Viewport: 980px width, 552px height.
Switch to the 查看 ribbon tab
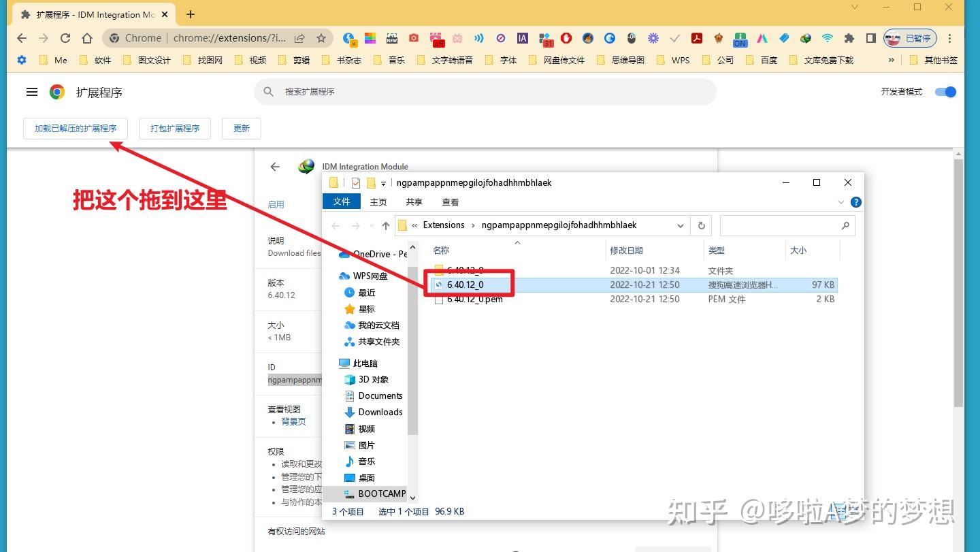tap(451, 202)
